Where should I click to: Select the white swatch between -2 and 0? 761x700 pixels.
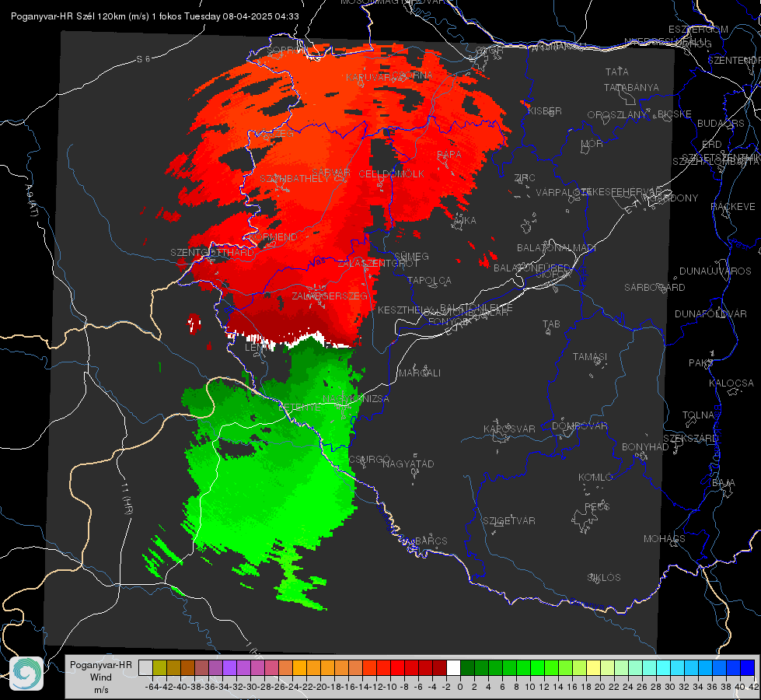(453, 667)
